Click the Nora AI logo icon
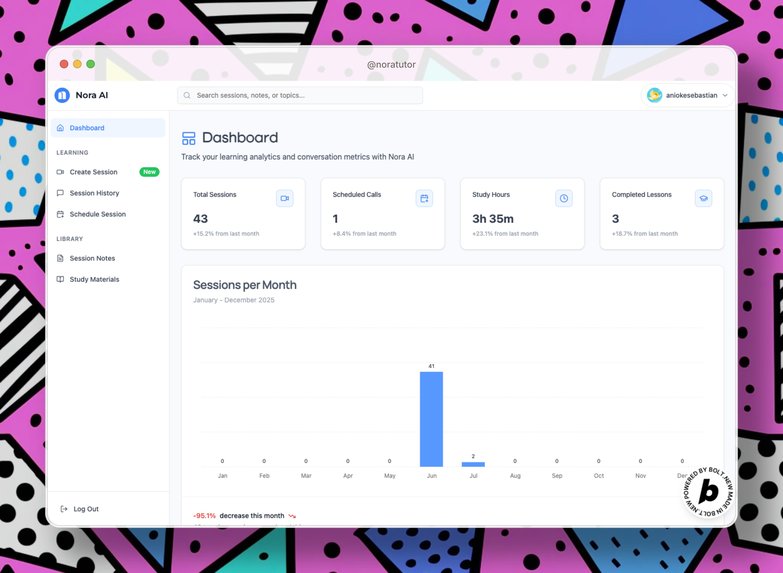This screenshot has width=783, height=573. click(62, 95)
